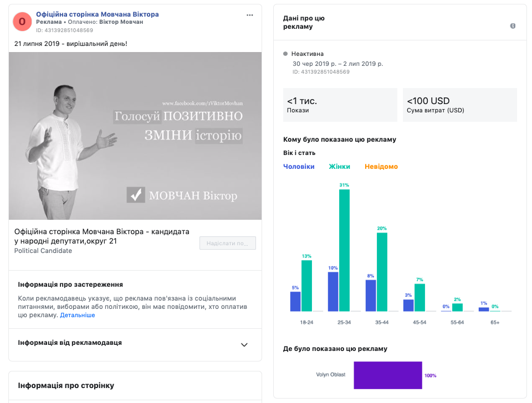
Task: Click the 10% men bar for 25-34
Action: pyautogui.click(x=333, y=291)
